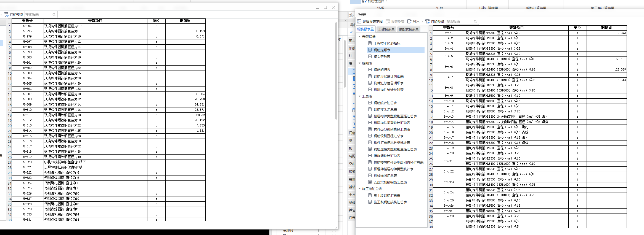Open the 支撑梁加腋钢筋汇总表 report
Image resolution: width=644 pixels, height=235 pixels.
pyautogui.click(x=390, y=182)
